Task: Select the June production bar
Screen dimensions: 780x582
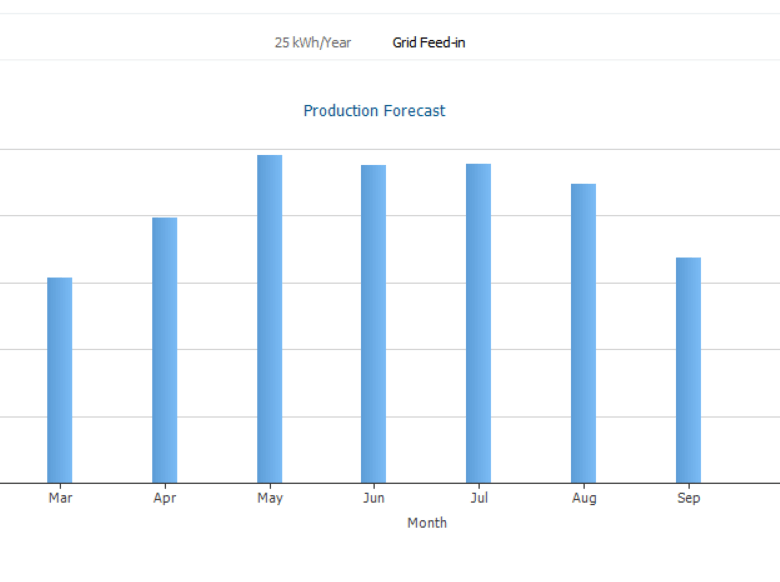Action: [x=374, y=324]
